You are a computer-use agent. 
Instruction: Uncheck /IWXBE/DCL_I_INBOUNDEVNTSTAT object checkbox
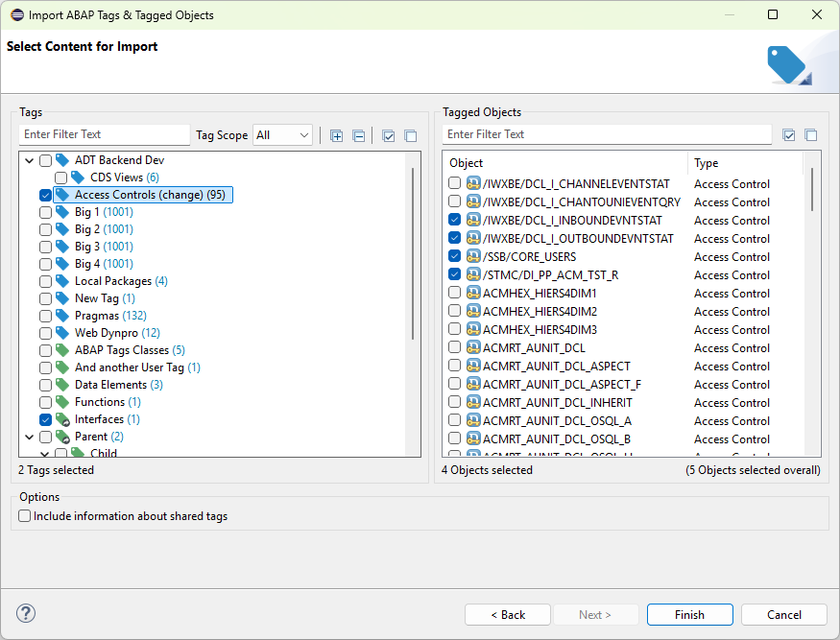coord(454,220)
